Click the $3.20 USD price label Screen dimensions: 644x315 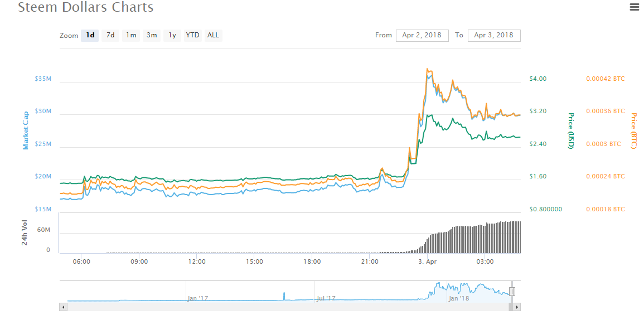pyautogui.click(x=537, y=112)
